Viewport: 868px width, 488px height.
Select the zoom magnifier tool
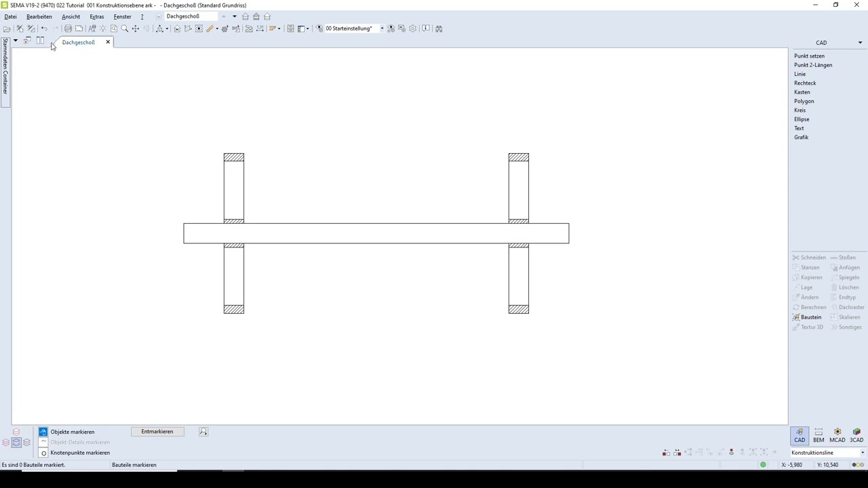pyautogui.click(x=124, y=28)
